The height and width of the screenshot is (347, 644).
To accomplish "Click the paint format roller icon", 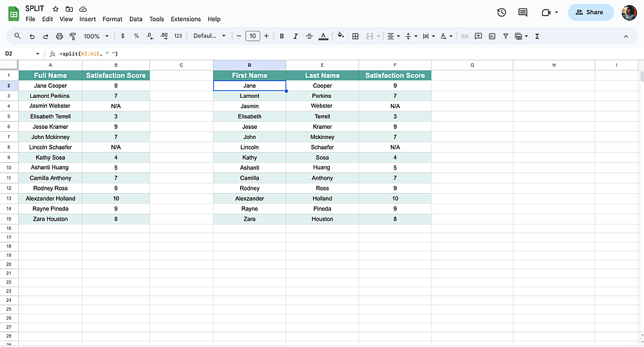I will tap(73, 36).
